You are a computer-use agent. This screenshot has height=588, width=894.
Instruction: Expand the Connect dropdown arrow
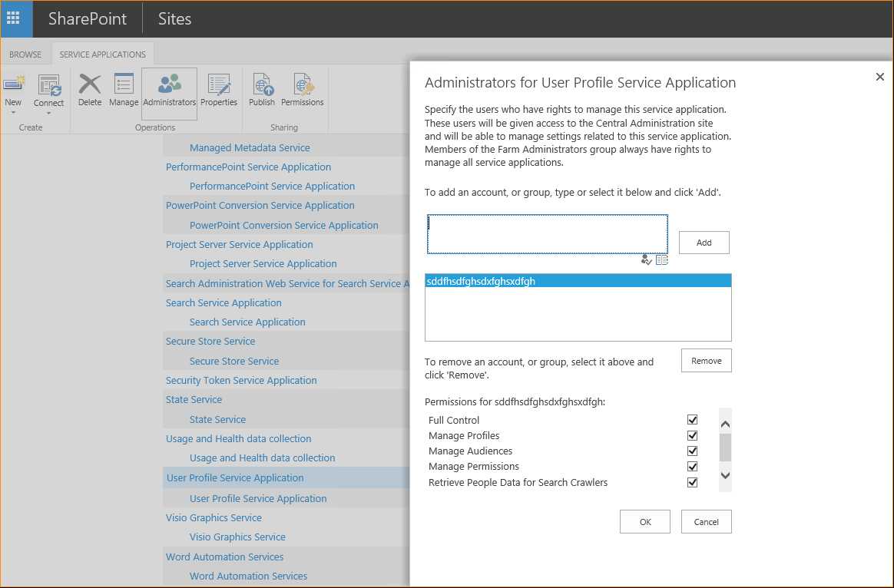(48, 113)
